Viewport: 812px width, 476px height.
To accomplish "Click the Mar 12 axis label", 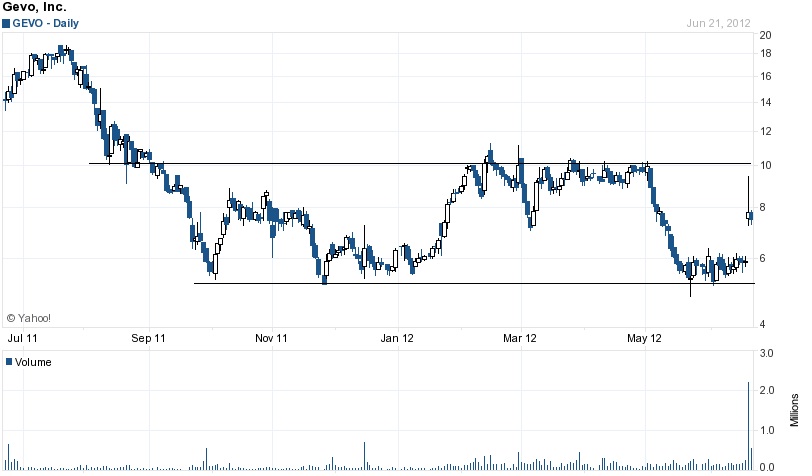I will click(519, 338).
